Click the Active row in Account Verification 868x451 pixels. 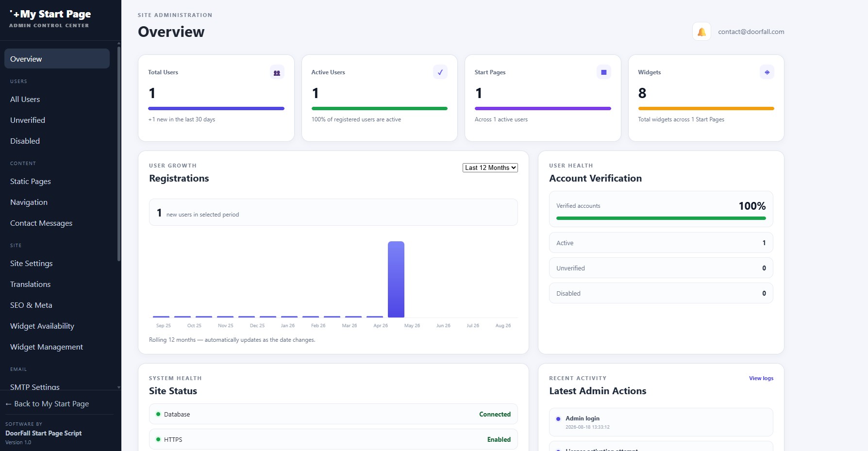click(661, 243)
